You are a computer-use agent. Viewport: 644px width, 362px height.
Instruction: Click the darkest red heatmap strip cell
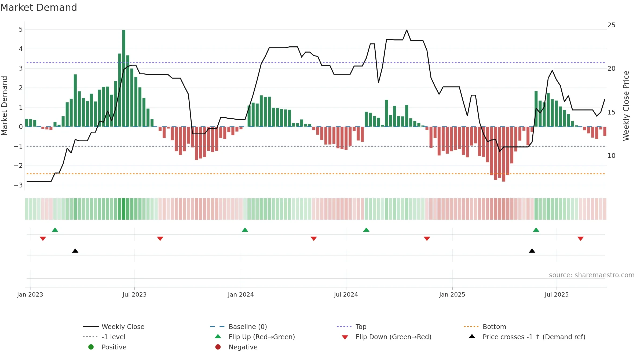pyautogui.click(x=504, y=209)
